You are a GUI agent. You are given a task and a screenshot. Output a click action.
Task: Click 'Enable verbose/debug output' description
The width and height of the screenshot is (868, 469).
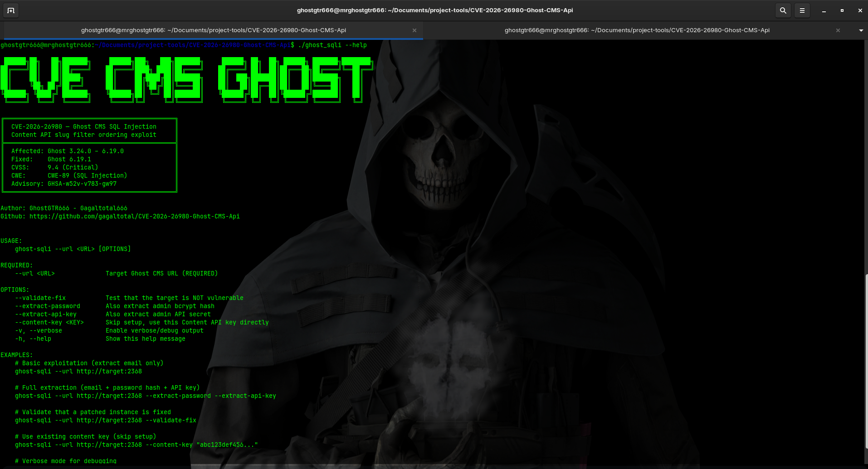click(155, 331)
